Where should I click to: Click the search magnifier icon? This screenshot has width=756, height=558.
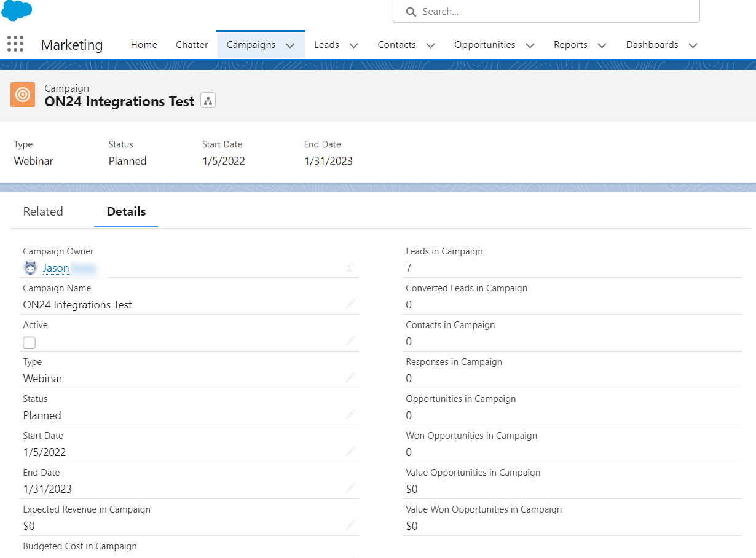point(411,12)
